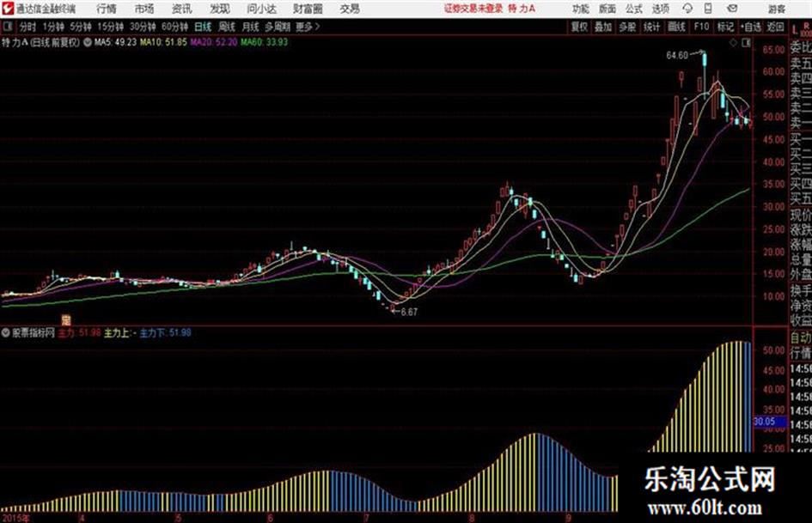Click the round settings icon before MA5

pos(88,42)
